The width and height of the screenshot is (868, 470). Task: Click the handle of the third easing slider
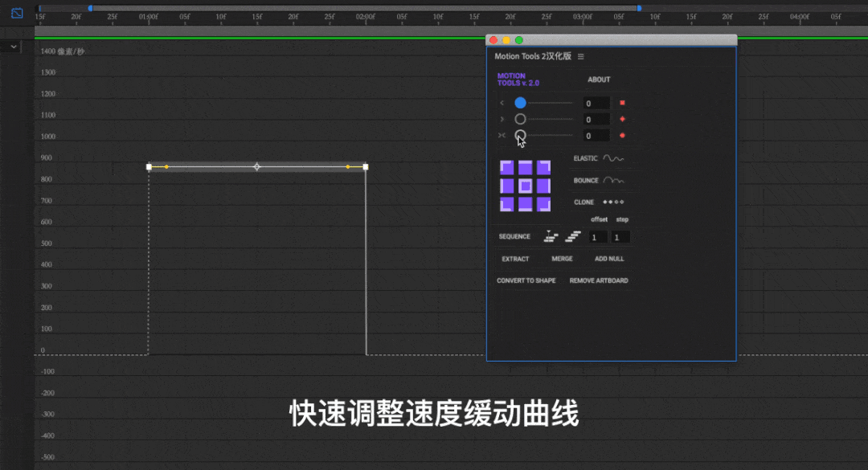tap(520, 135)
